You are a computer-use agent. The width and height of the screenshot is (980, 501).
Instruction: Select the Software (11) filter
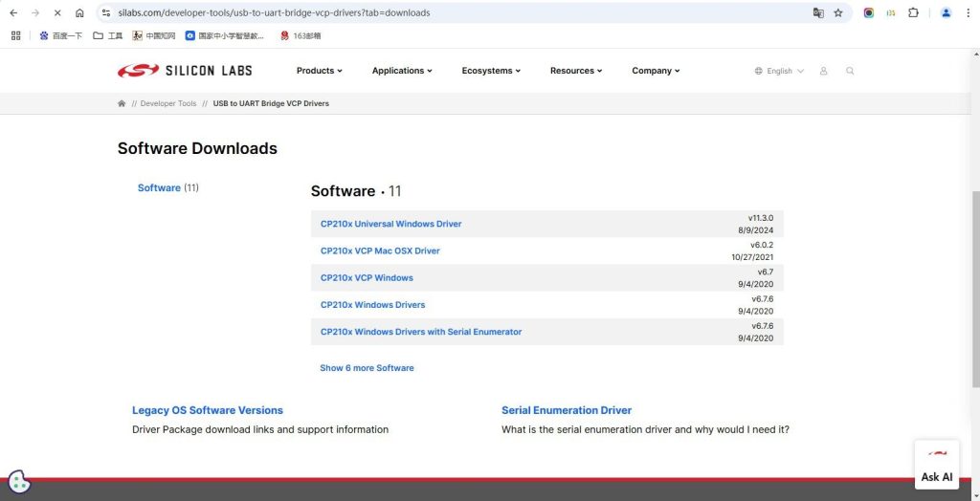click(x=168, y=187)
